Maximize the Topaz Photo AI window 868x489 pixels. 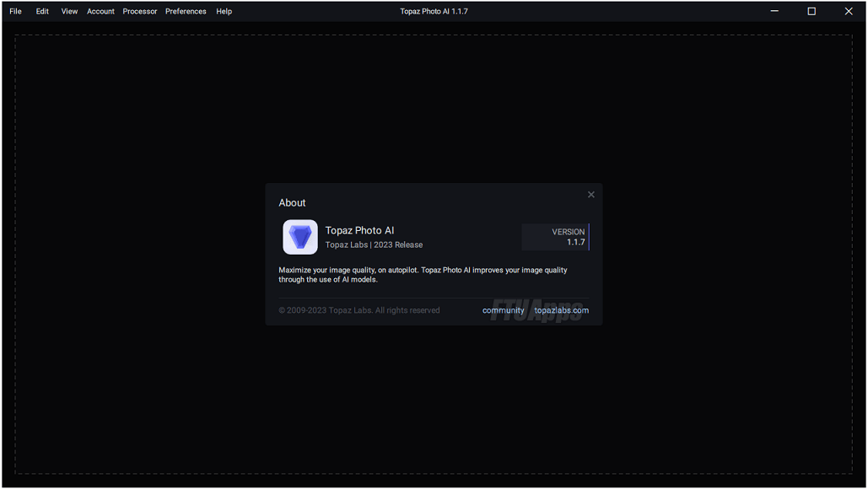(811, 11)
